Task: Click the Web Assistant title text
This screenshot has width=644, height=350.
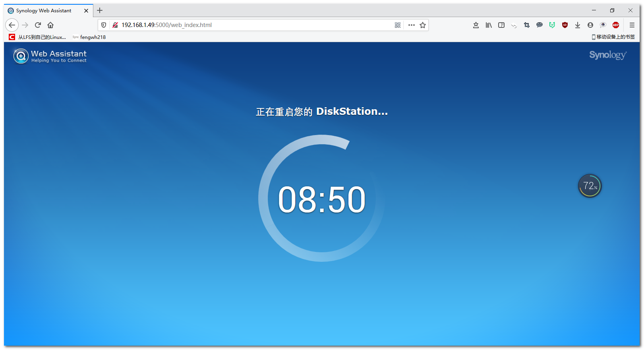Action: pos(59,54)
